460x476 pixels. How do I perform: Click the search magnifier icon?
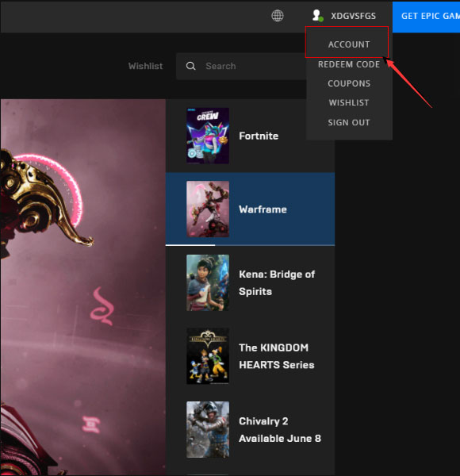(x=190, y=66)
